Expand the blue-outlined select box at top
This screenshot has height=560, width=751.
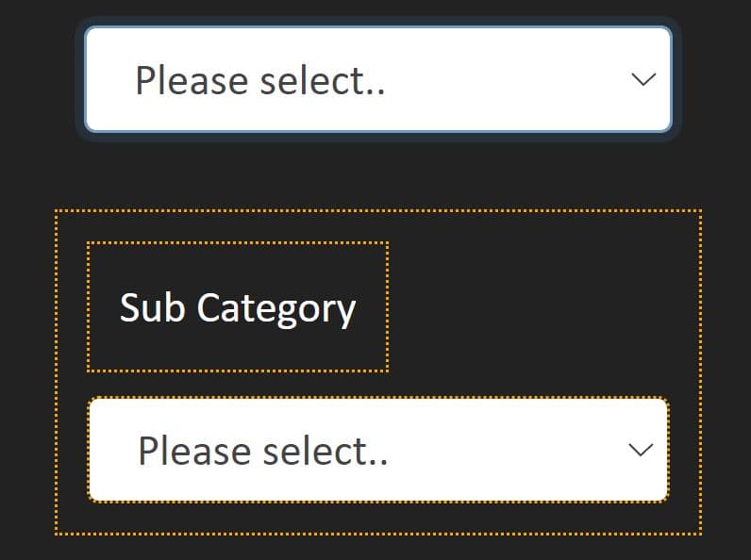click(x=378, y=79)
